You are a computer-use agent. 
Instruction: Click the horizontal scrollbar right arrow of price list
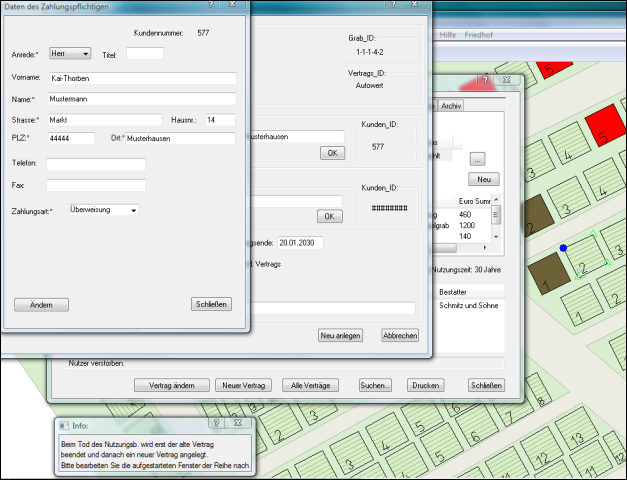pyautogui.click(x=485, y=248)
